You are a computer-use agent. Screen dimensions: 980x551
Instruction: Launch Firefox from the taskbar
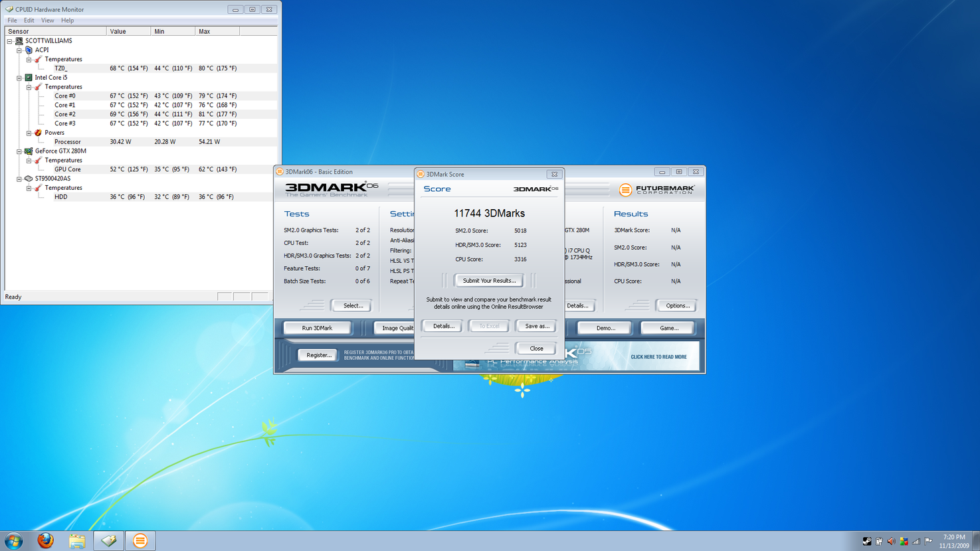[45, 540]
